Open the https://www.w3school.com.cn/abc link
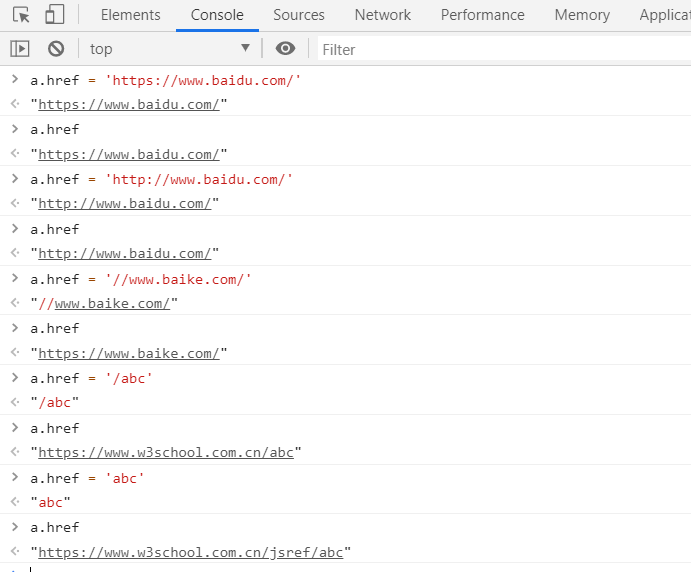This screenshot has height=572, width=691. point(166,453)
